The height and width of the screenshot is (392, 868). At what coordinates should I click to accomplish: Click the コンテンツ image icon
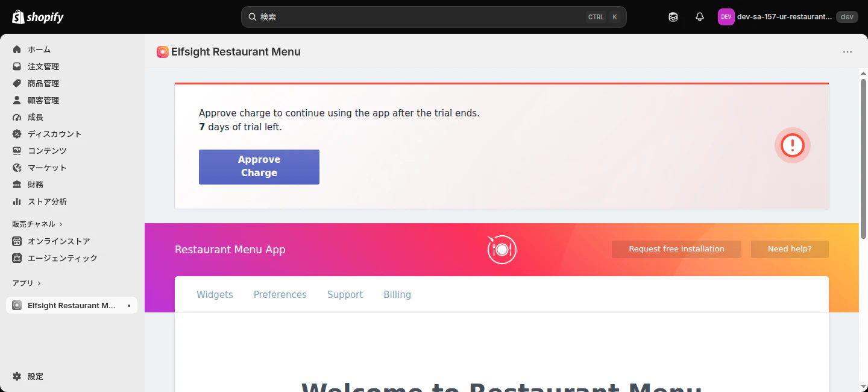17,151
